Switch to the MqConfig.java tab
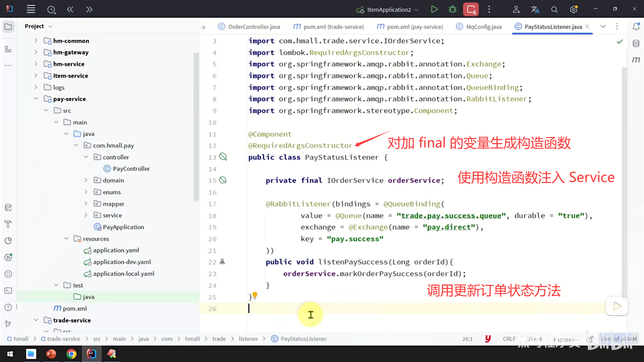 pos(483,27)
